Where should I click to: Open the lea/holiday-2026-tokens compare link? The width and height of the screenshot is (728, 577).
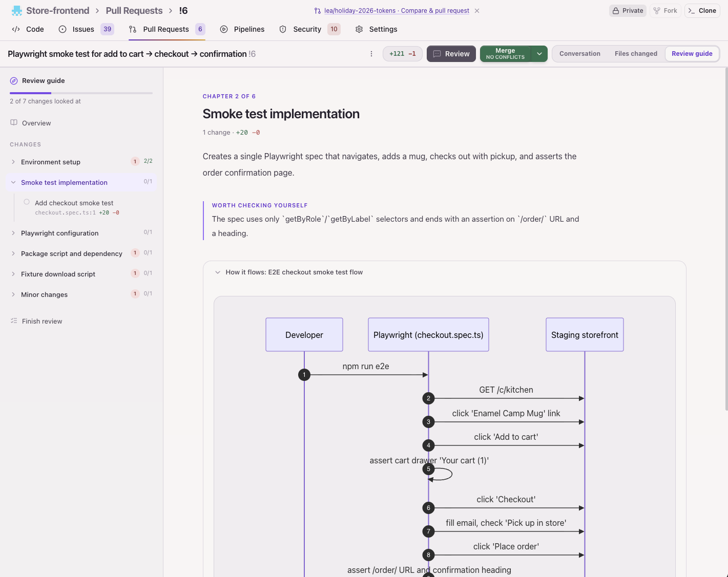point(397,11)
